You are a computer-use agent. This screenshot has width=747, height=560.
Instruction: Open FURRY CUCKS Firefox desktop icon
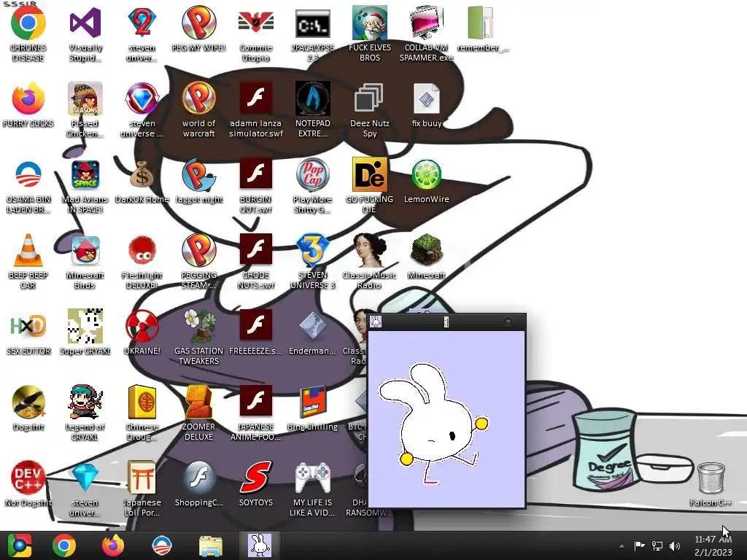coord(28,98)
